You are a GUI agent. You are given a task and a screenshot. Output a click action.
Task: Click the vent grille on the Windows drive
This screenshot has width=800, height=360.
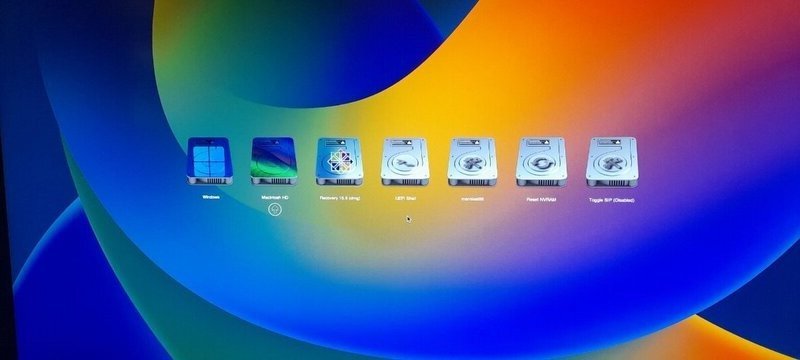[210, 181]
